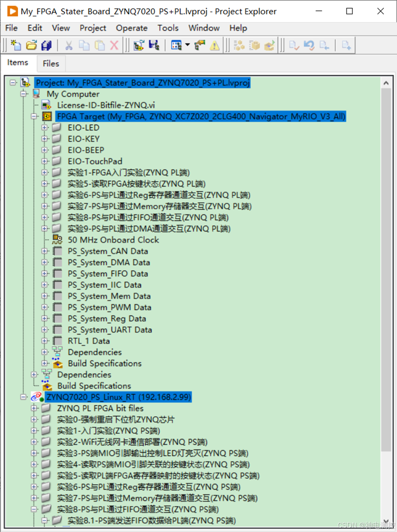Open the Filter View dropdown arrow
Screen dimensions: 397x532
point(187,45)
